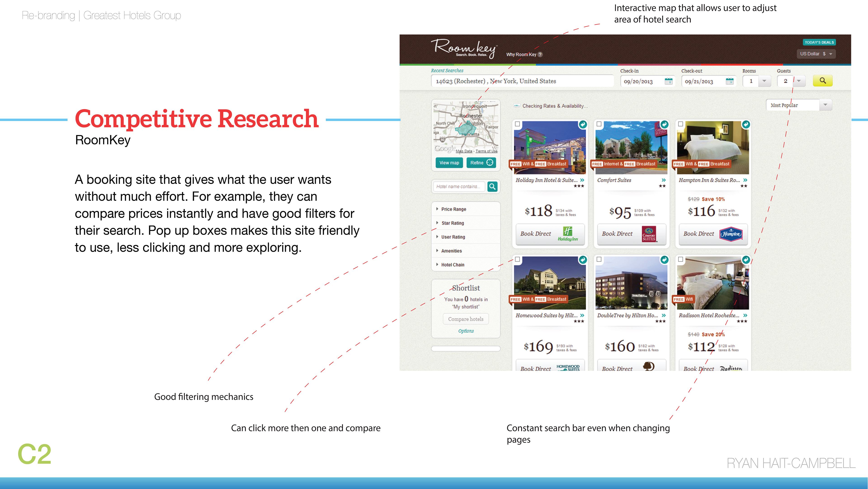This screenshot has width=868, height=489.
Task: Click the Comfort Suites double-arrow icon
Action: coord(663,180)
